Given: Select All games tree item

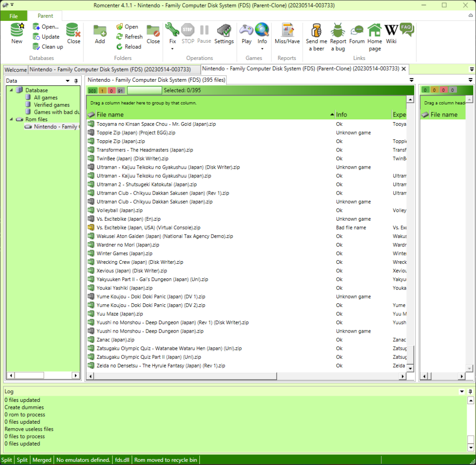Looking at the screenshot, I should coord(46,98).
